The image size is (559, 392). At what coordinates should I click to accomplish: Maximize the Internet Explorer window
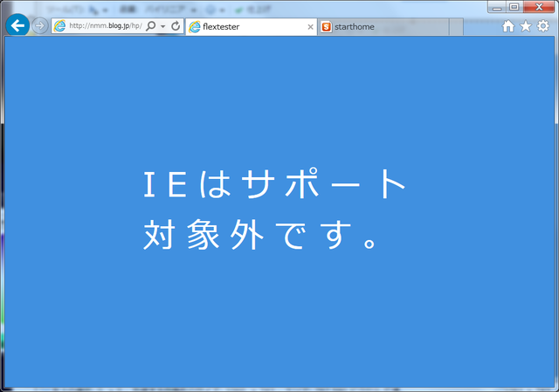tap(514, 7)
